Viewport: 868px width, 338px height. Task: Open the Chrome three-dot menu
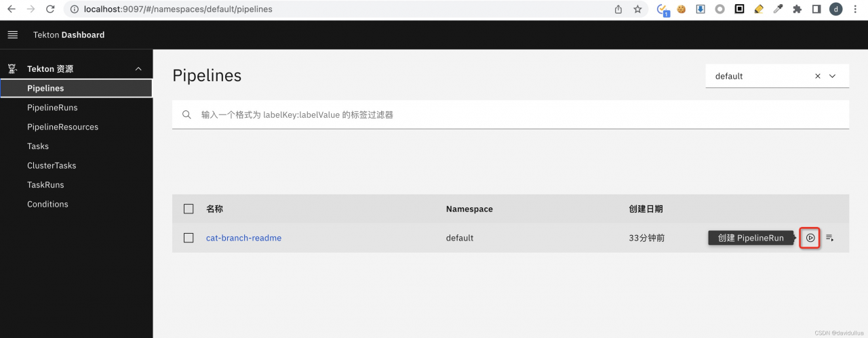click(x=856, y=9)
